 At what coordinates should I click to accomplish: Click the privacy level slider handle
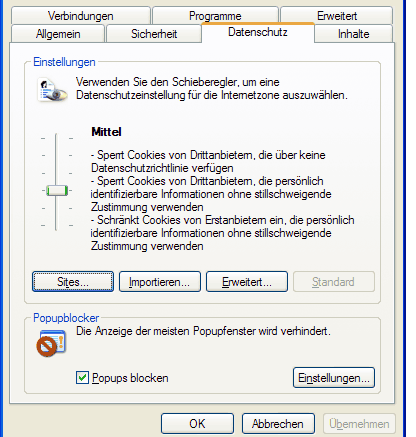click(x=57, y=190)
